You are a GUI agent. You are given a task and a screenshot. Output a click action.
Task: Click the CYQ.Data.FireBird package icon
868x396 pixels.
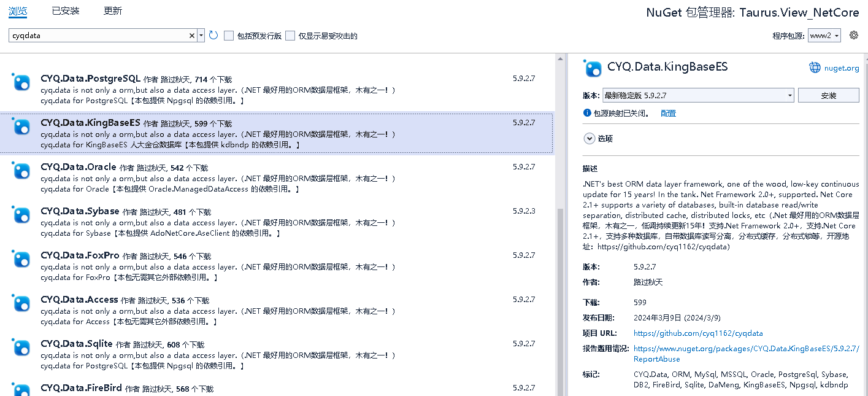coord(21,389)
